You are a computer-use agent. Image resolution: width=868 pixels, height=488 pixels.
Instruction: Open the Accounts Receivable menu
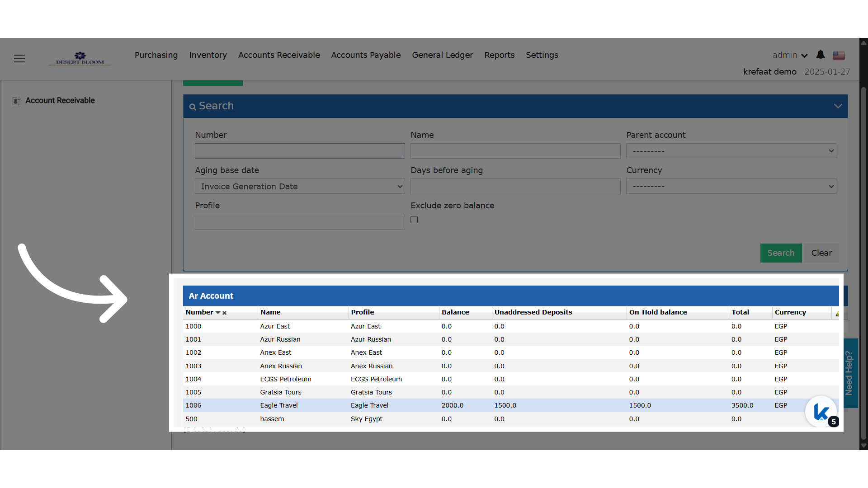pyautogui.click(x=279, y=55)
